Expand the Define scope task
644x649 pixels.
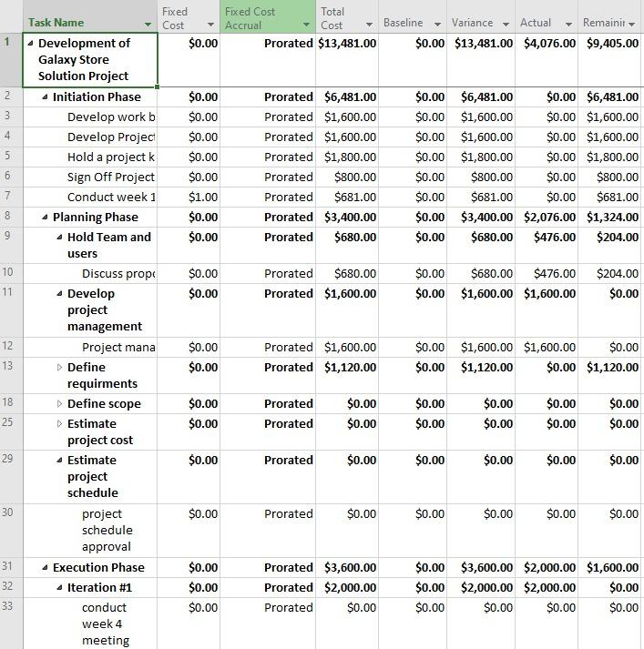(59, 403)
